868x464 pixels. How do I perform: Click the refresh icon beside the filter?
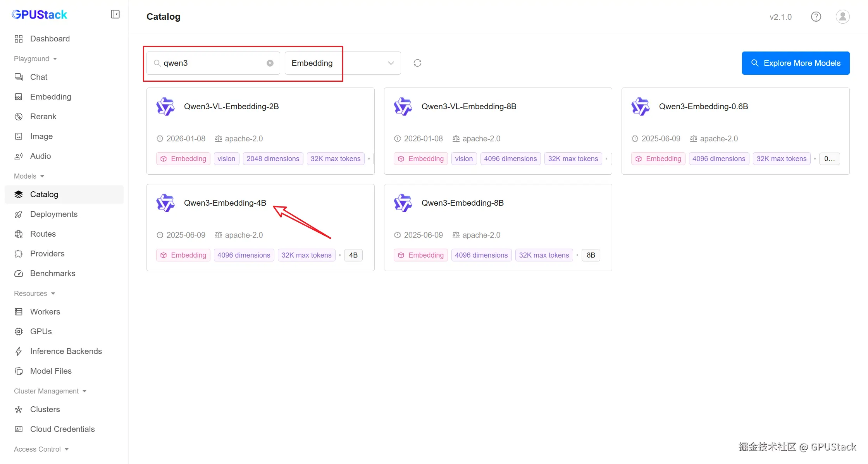417,63
